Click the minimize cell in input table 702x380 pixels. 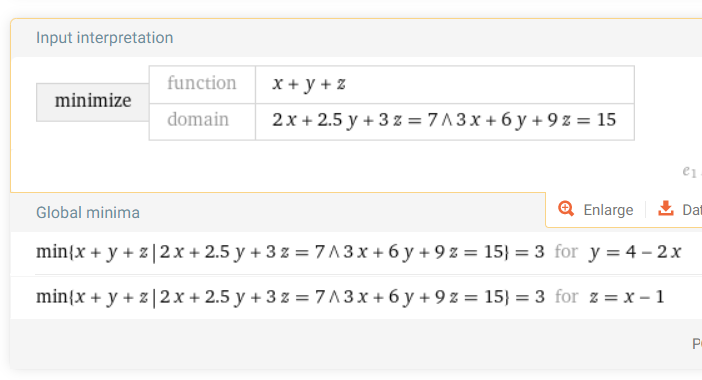93,102
